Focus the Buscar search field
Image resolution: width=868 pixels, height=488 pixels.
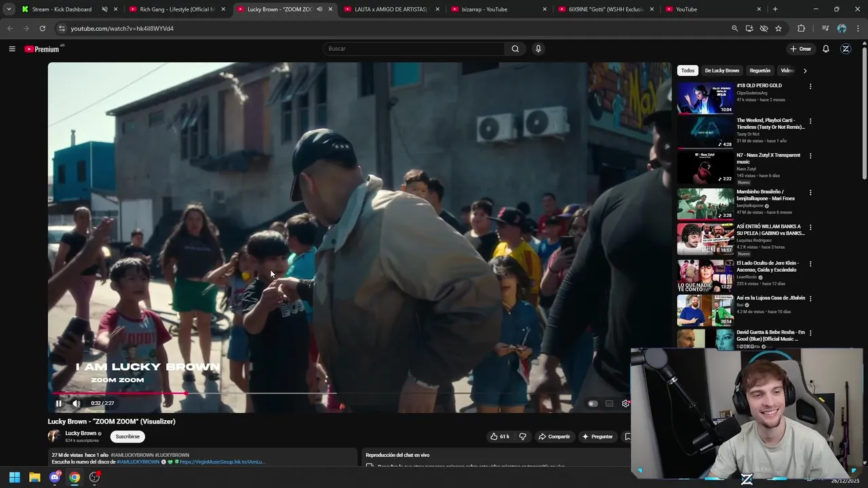click(414, 49)
